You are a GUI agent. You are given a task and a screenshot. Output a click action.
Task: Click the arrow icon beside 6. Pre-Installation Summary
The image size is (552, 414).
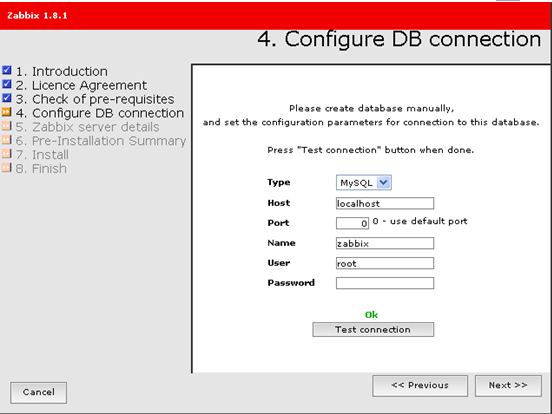pos(7,140)
